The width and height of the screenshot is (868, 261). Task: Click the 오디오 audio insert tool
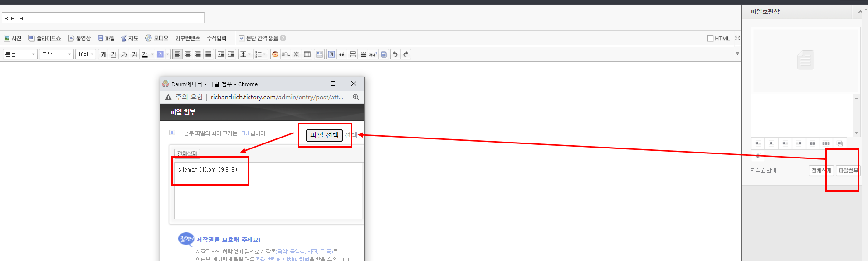coord(156,38)
